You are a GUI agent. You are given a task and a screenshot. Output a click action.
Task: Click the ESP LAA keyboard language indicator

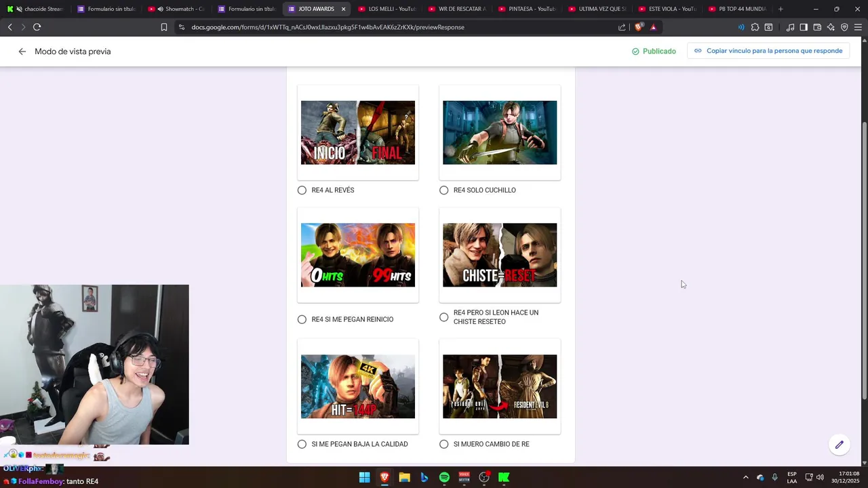pyautogui.click(x=792, y=477)
